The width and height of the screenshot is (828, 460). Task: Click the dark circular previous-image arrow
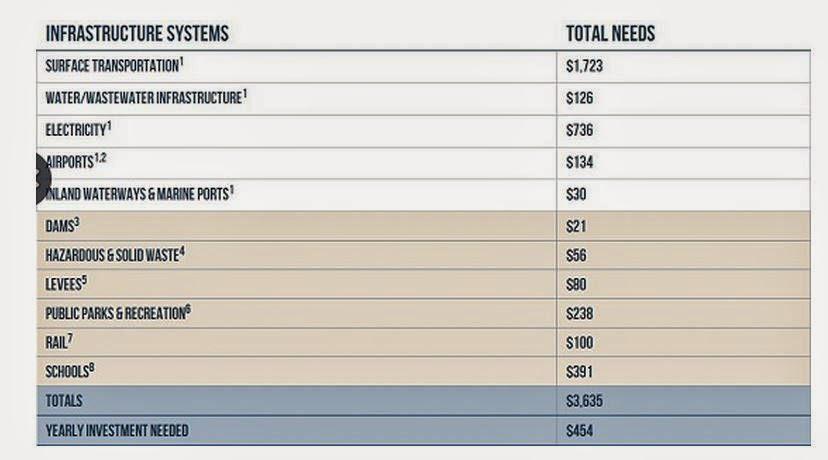click(40, 179)
